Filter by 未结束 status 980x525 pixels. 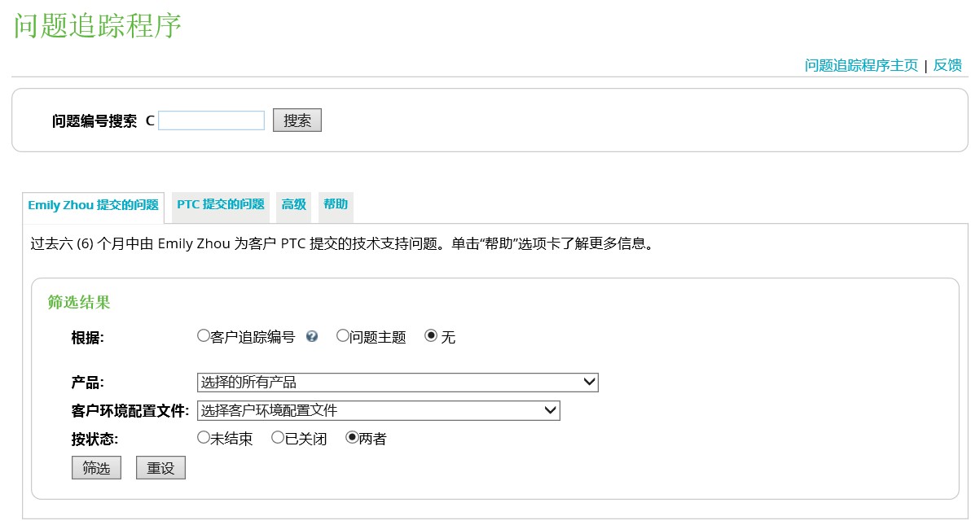(x=204, y=438)
